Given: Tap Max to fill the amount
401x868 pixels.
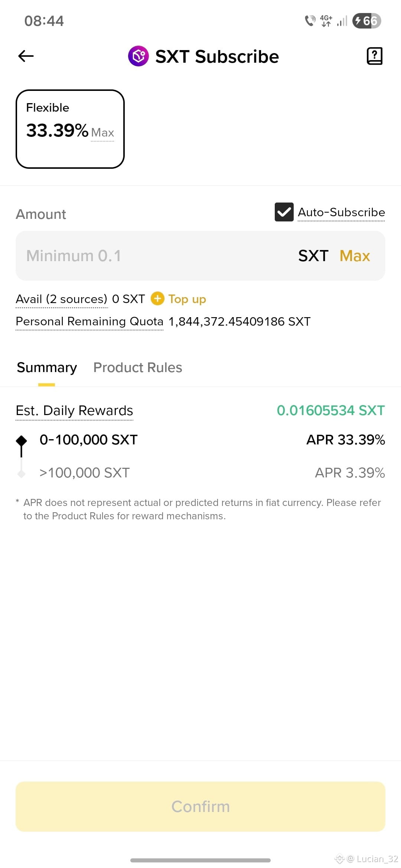Looking at the screenshot, I should (x=355, y=256).
